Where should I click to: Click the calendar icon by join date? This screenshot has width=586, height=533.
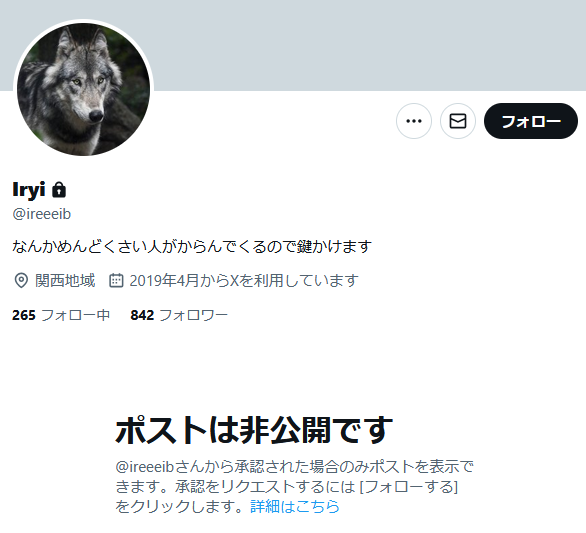tap(116, 280)
